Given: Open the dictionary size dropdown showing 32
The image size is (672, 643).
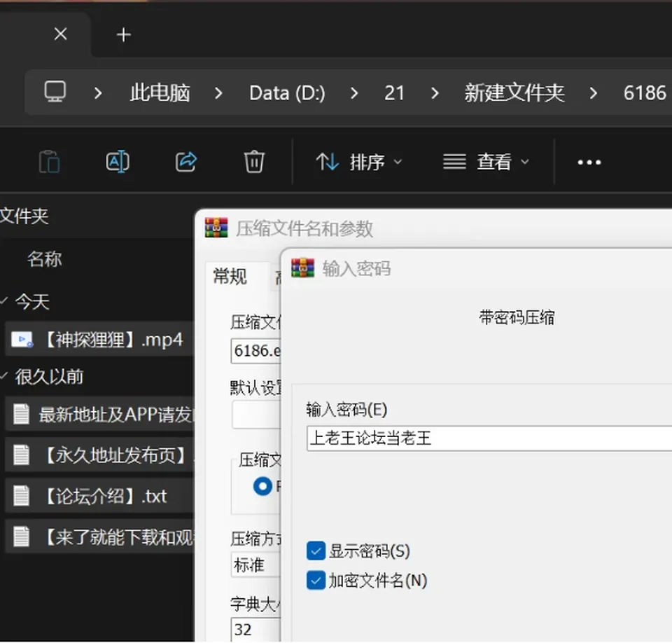Looking at the screenshot, I should (256, 629).
